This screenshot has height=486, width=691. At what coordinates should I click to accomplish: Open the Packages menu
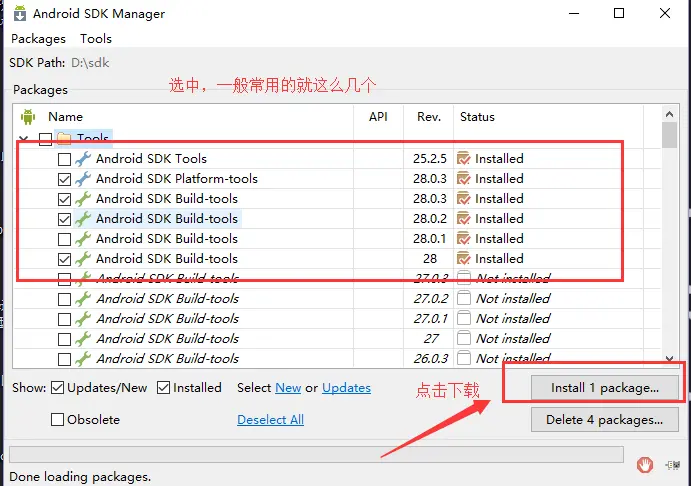pos(38,39)
